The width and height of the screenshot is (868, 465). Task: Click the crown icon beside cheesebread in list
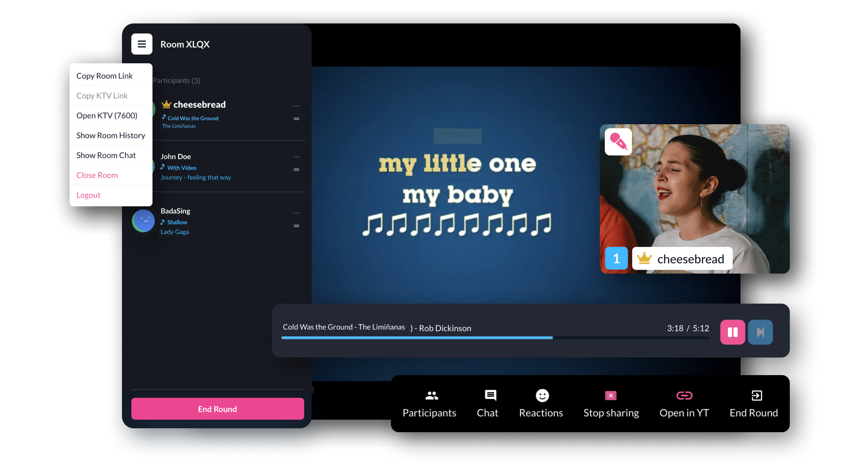click(166, 104)
